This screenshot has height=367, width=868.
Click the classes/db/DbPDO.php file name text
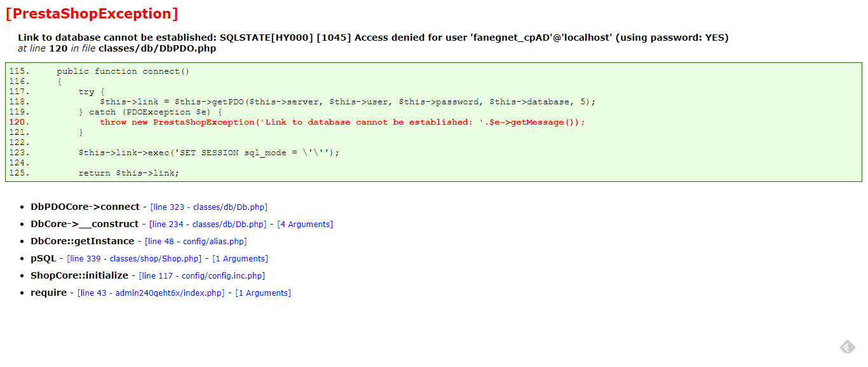click(x=157, y=48)
